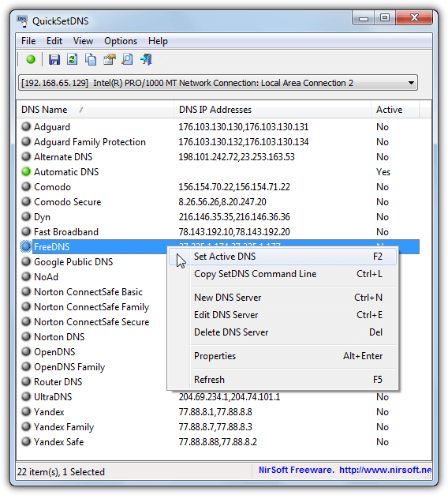Choose Refresh in the context menu
This screenshot has height=495, width=448.
tap(282, 380)
